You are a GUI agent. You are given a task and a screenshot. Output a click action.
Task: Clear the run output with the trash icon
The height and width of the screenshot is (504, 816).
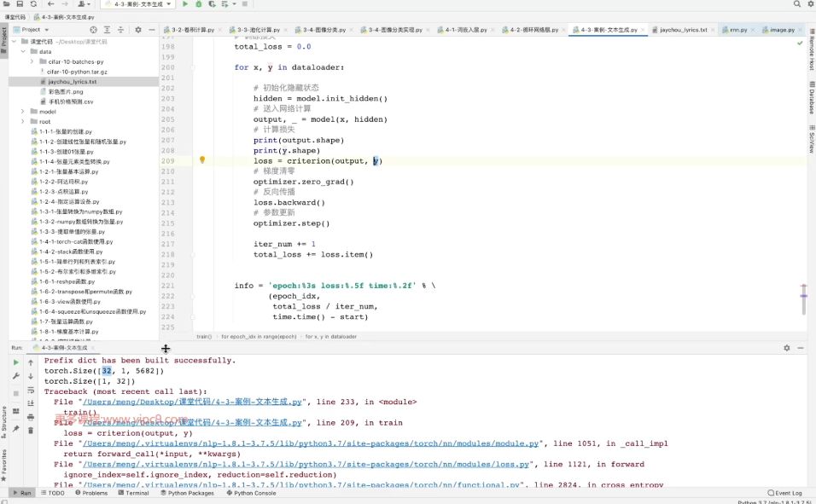(x=31, y=430)
